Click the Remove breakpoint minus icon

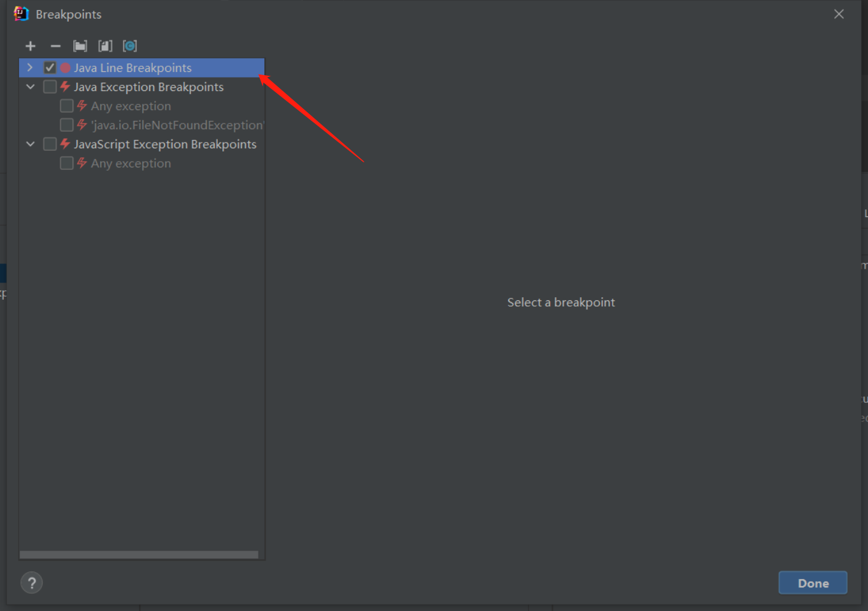pyautogui.click(x=55, y=46)
